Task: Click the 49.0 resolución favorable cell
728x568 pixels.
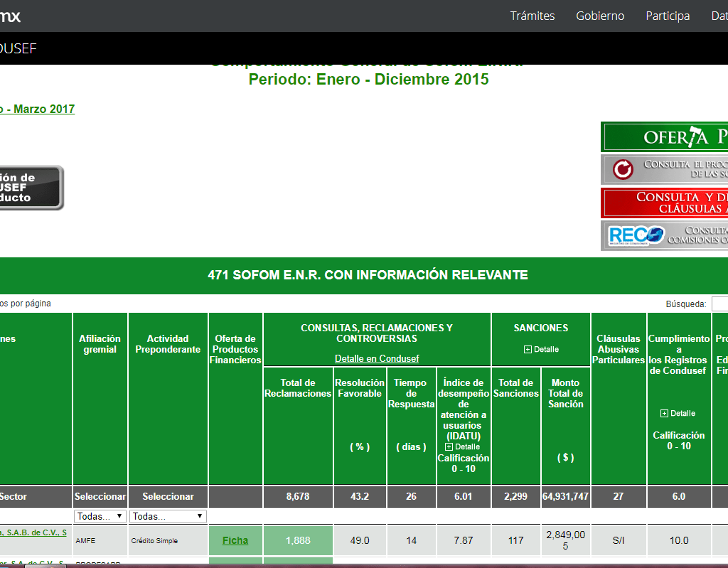Action: click(x=359, y=540)
